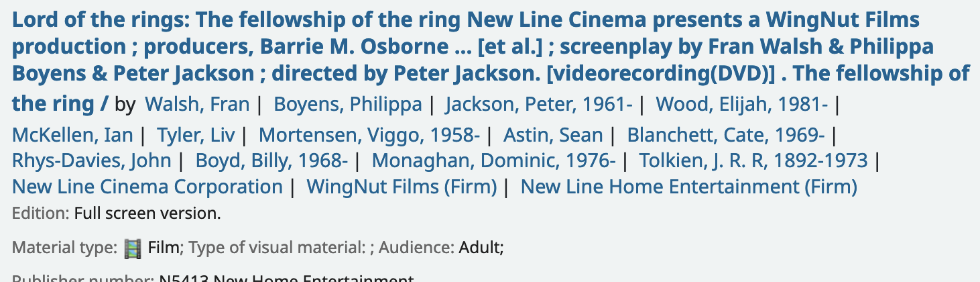Select Tolkien, J. R. R, 1892-1973 link
Screen dimensions: 980x282
coord(753,161)
